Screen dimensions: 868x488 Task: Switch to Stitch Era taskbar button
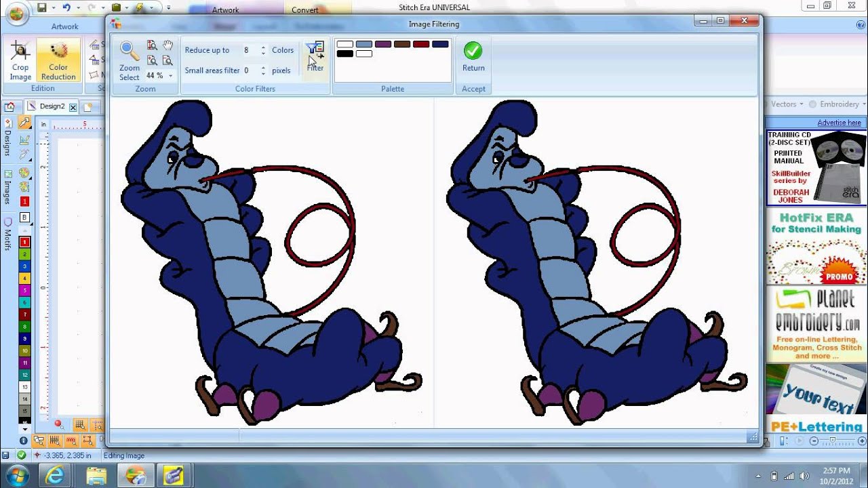tap(135, 474)
